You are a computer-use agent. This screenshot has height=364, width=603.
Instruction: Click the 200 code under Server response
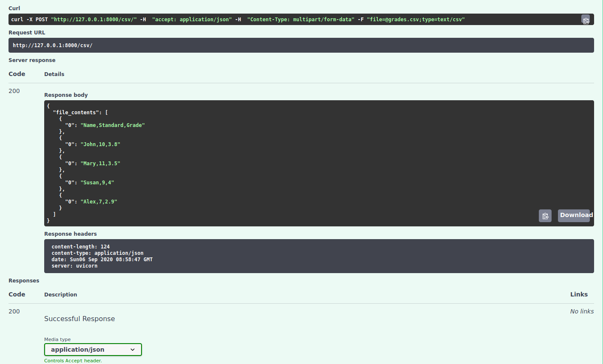tap(14, 90)
